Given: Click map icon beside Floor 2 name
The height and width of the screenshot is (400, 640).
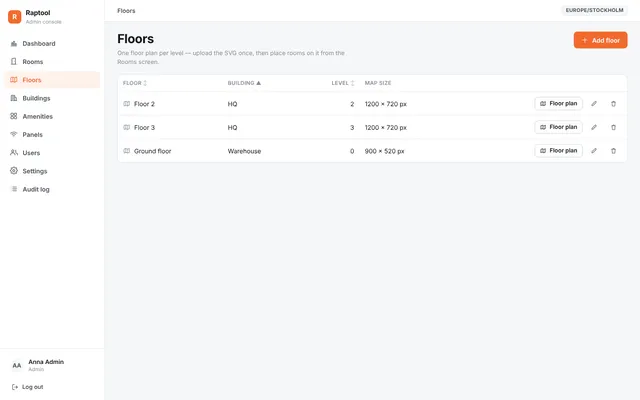Looking at the screenshot, I should 127,104.
